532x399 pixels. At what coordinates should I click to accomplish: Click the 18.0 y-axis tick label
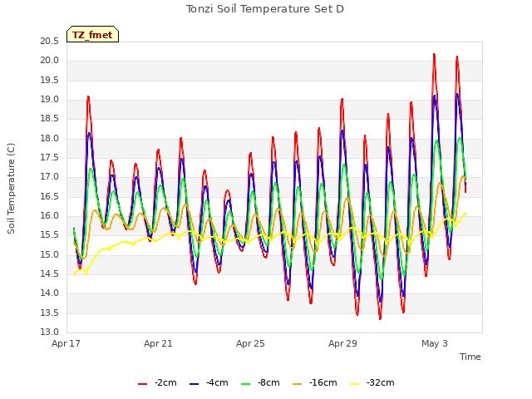click(50, 139)
